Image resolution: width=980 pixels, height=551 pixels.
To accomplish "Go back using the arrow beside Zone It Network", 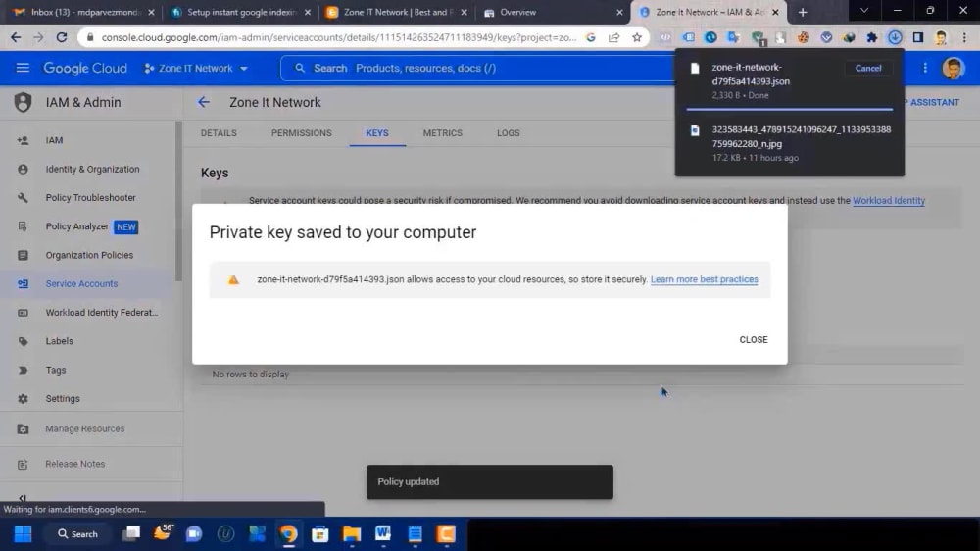I will point(204,102).
